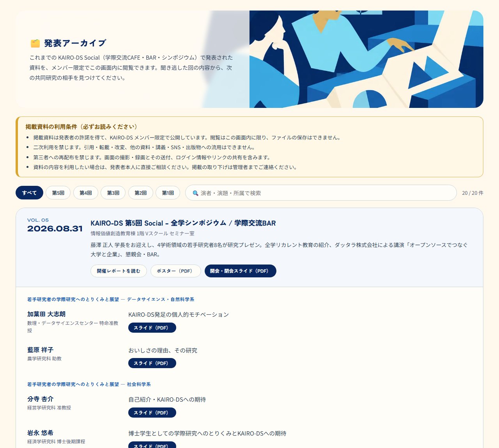Click the 20 / 20 件 result count
The image size is (499, 448).
tap(472, 193)
